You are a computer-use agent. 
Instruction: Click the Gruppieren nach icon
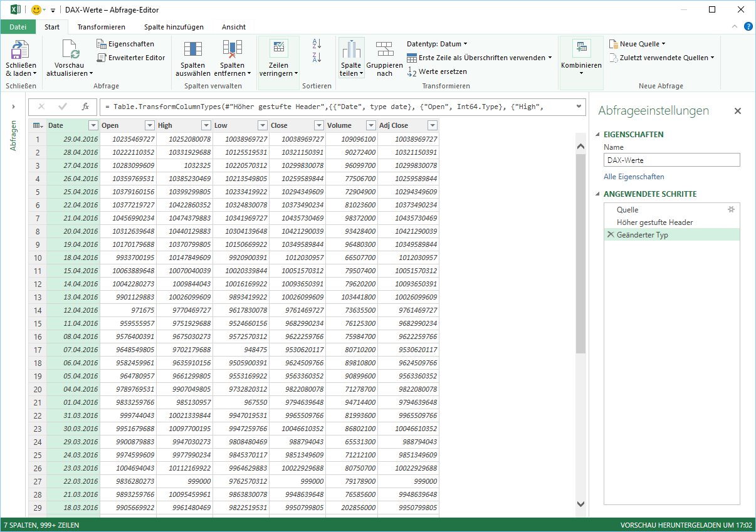(x=384, y=50)
